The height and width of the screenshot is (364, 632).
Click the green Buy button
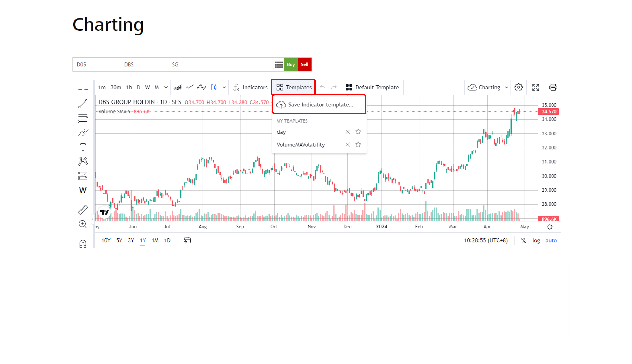click(x=291, y=64)
